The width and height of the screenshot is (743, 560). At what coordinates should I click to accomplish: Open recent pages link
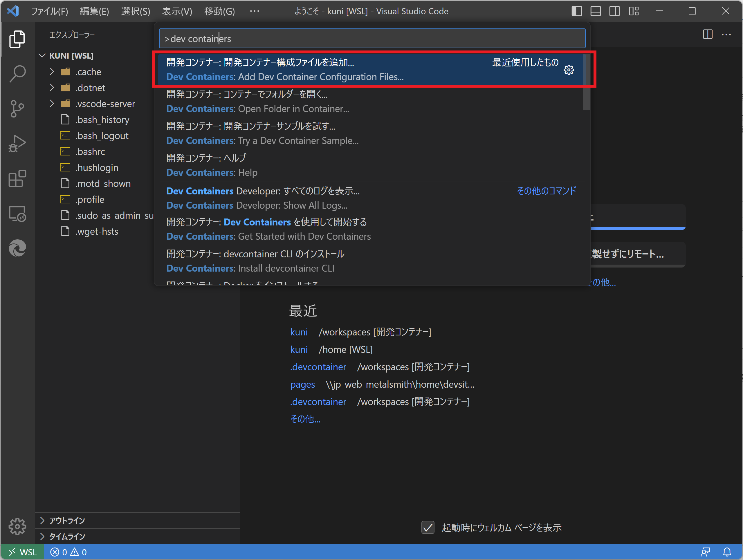[x=303, y=384]
